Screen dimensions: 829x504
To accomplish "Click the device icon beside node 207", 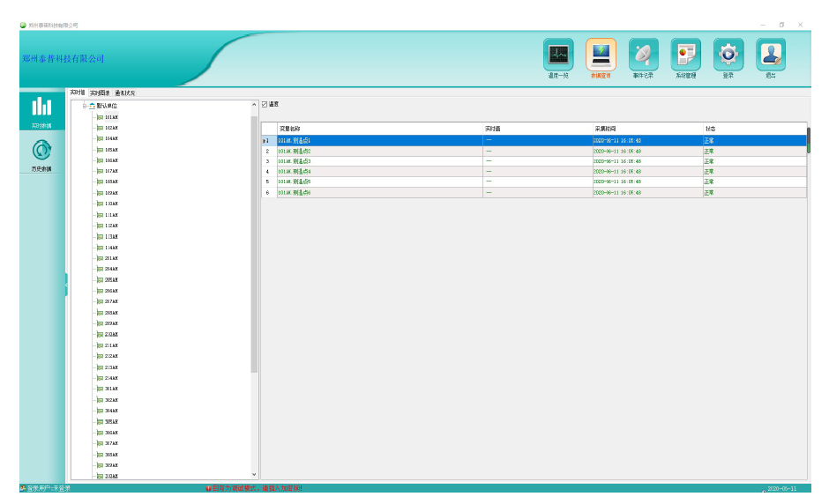I will (100, 301).
